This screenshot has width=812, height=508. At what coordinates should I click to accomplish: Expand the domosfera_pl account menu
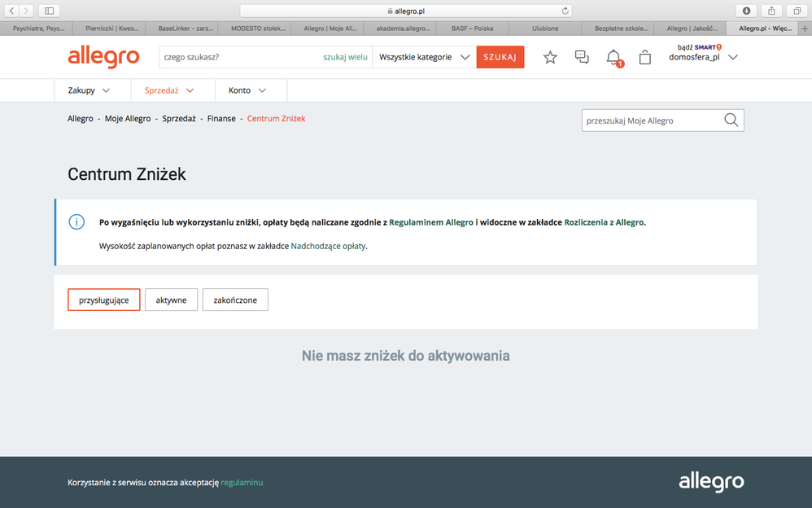coord(703,58)
